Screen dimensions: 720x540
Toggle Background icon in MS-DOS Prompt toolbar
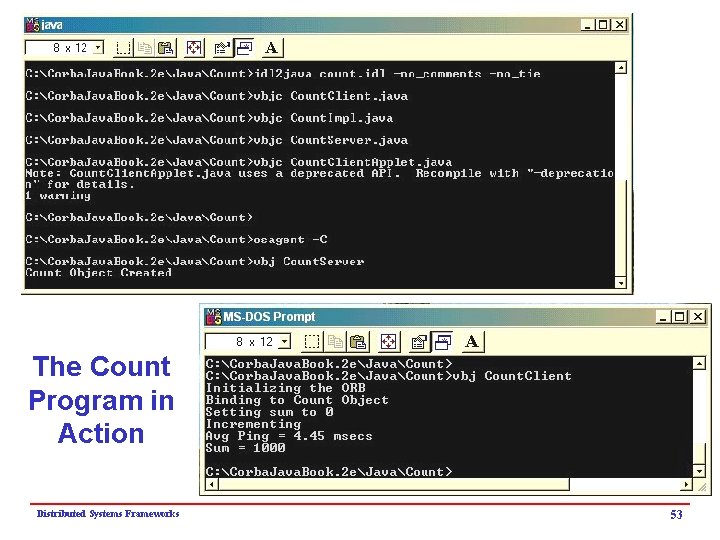[x=442, y=342]
